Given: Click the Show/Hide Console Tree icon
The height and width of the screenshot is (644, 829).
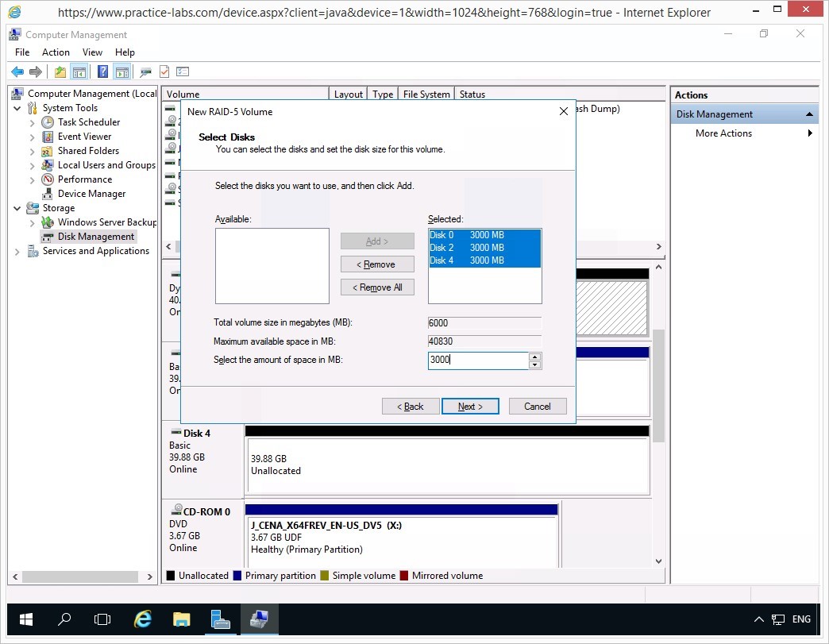Looking at the screenshot, I should [79, 71].
